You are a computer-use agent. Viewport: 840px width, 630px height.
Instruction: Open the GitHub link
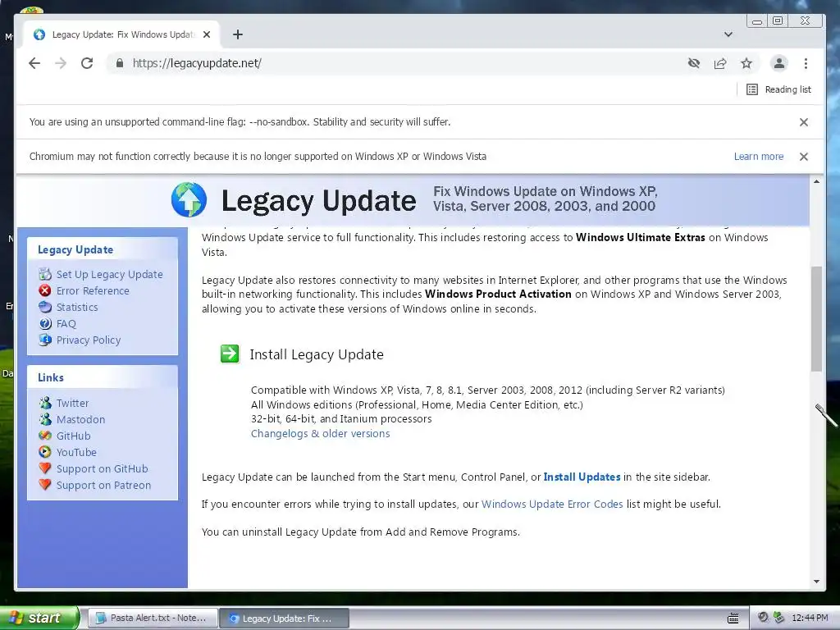point(73,436)
